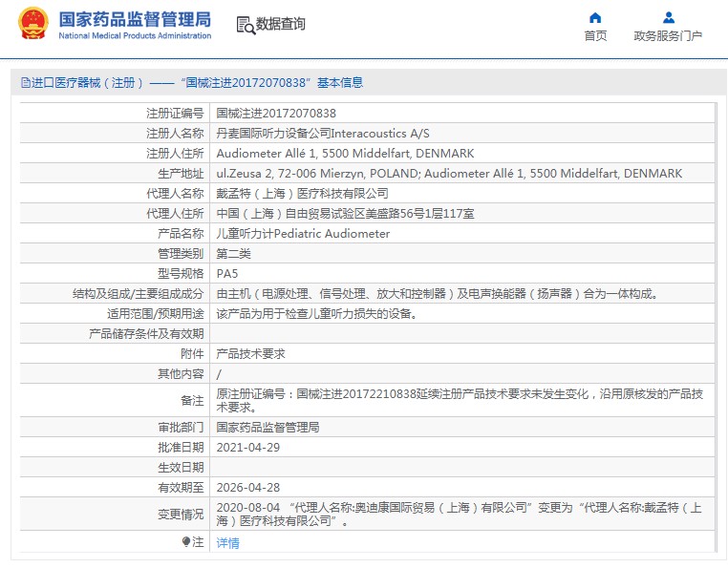Select the 数据查询 heading text

281,25
